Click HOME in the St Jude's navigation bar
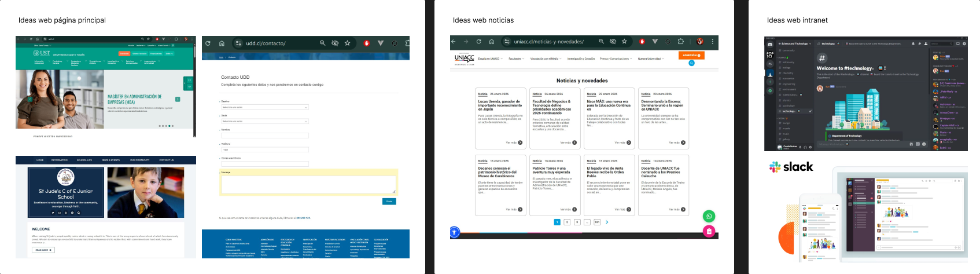This screenshot has width=980, height=274. tap(40, 160)
